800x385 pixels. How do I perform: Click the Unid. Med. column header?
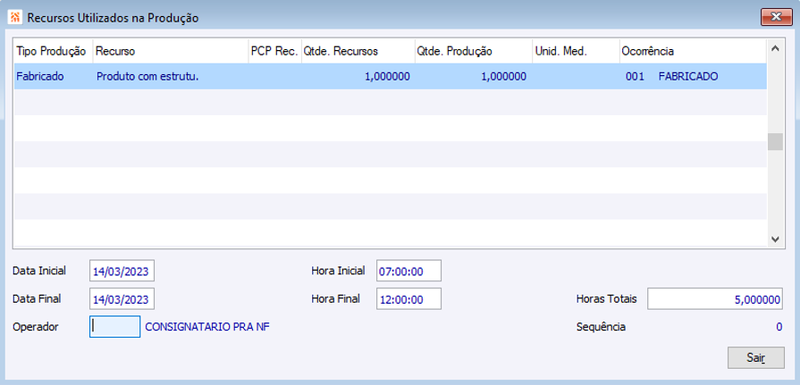click(x=576, y=51)
